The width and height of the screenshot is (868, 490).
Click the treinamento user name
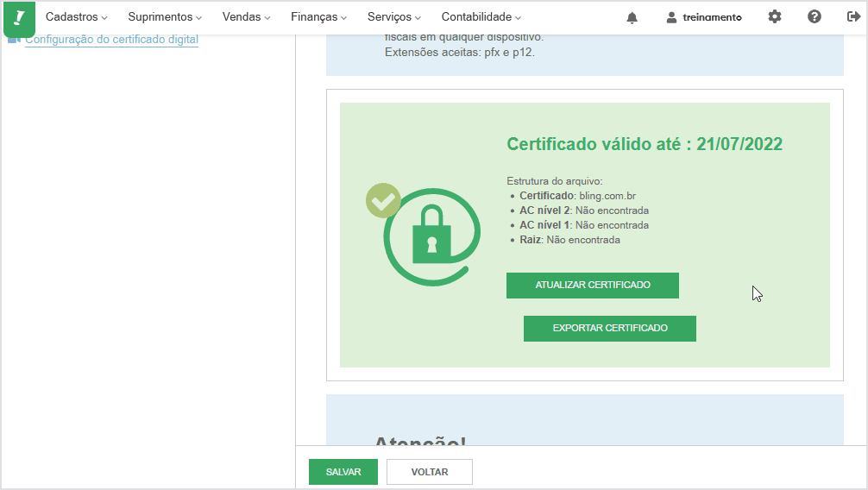coord(712,18)
